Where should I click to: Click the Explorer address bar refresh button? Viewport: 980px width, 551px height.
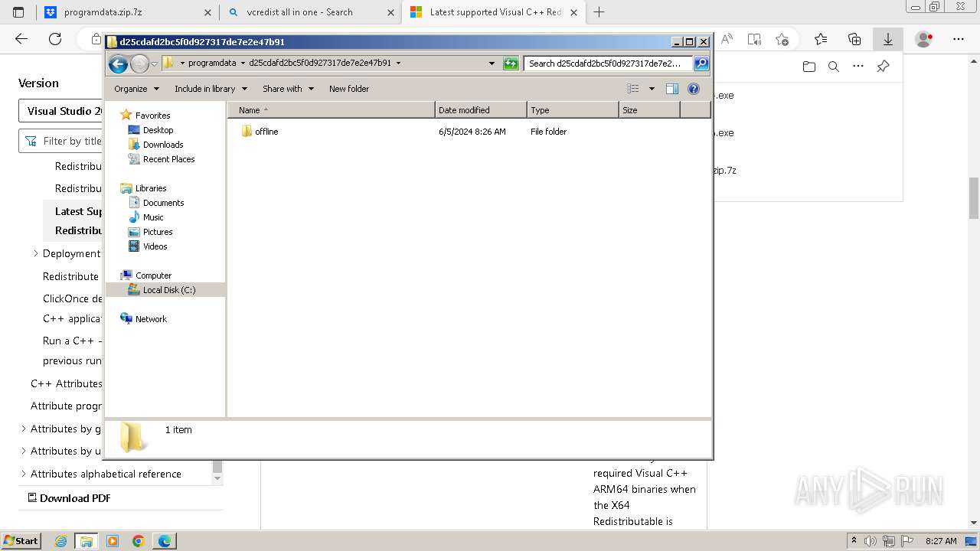coord(511,64)
